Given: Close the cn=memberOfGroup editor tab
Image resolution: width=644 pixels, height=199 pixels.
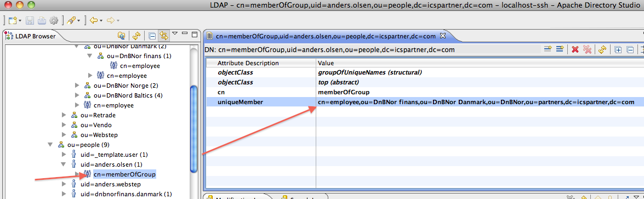Looking at the screenshot, I should tap(443, 36).
